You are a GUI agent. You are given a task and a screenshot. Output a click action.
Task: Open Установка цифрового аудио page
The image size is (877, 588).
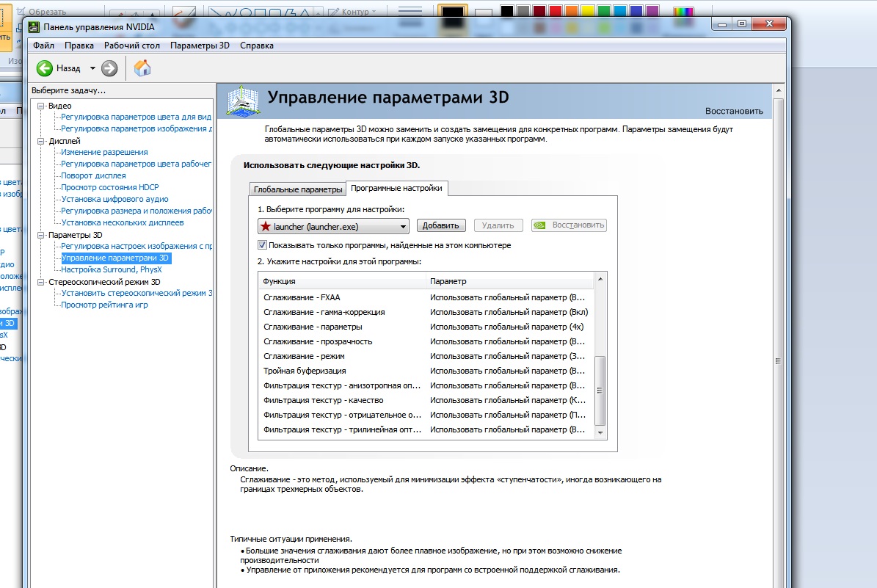coord(114,199)
